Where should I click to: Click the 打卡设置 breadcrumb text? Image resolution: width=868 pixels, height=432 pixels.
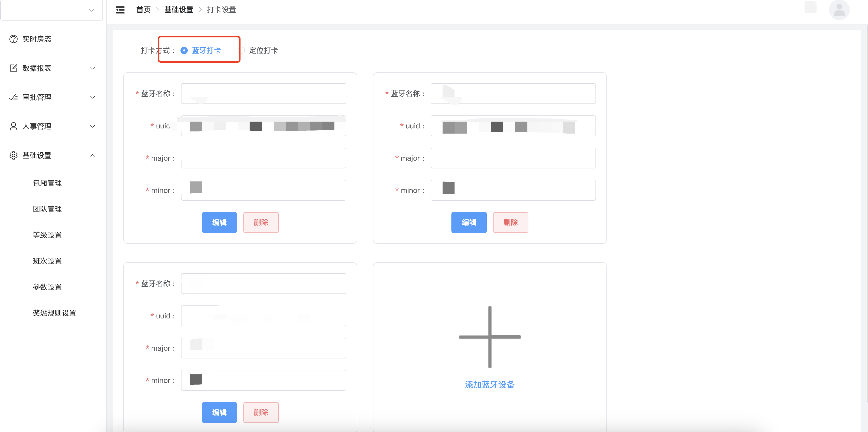[221, 10]
